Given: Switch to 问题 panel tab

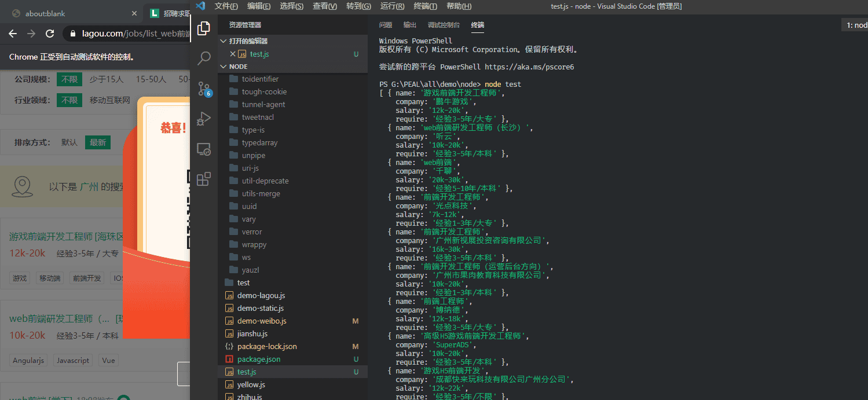Looking at the screenshot, I should pyautogui.click(x=386, y=25).
